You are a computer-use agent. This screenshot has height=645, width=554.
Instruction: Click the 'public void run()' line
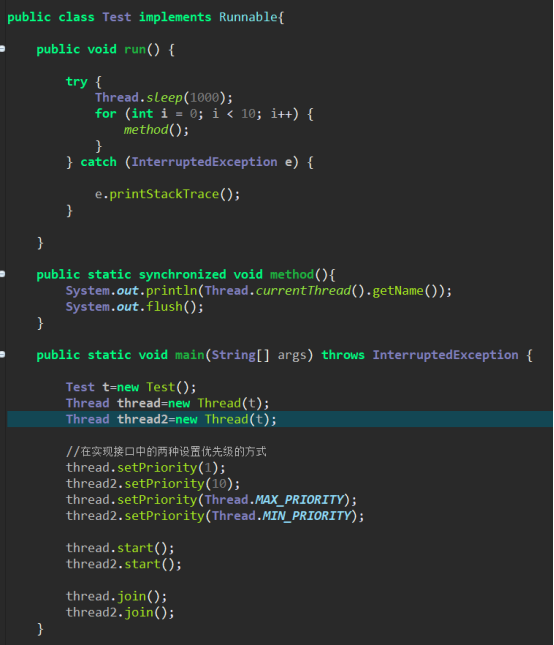[x=105, y=49]
